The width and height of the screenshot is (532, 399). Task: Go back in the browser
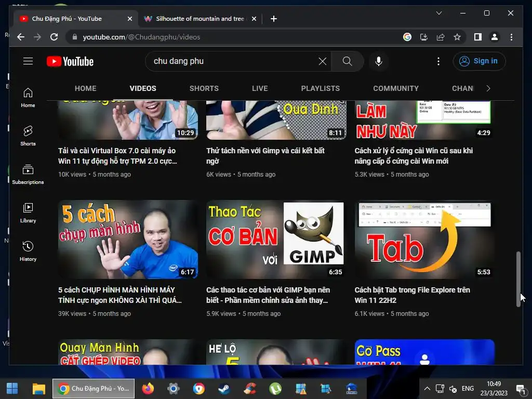pos(21,37)
